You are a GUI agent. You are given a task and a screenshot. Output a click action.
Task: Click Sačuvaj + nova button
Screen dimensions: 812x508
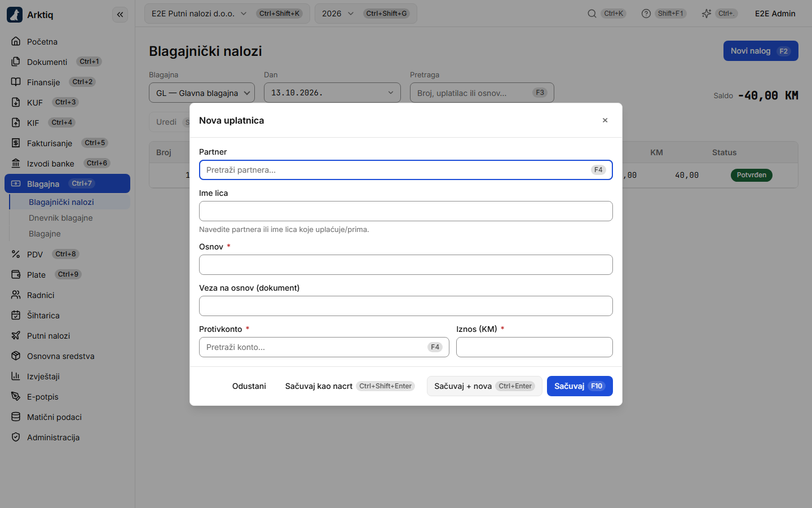pyautogui.click(x=484, y=386)
